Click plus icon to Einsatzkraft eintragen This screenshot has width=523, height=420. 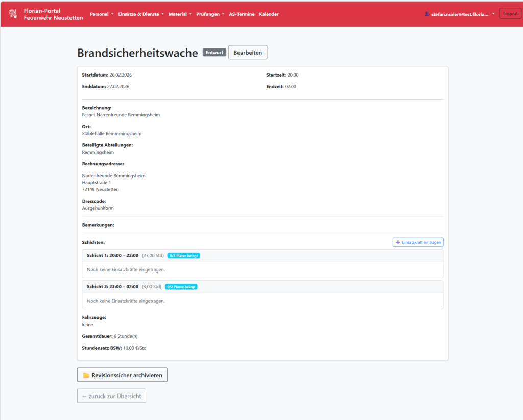coord(398,242)
